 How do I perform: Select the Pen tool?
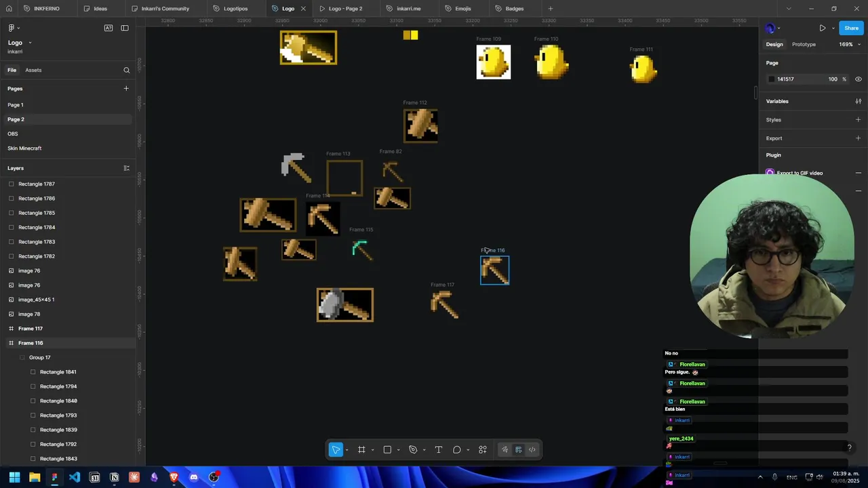pos(413,449)
